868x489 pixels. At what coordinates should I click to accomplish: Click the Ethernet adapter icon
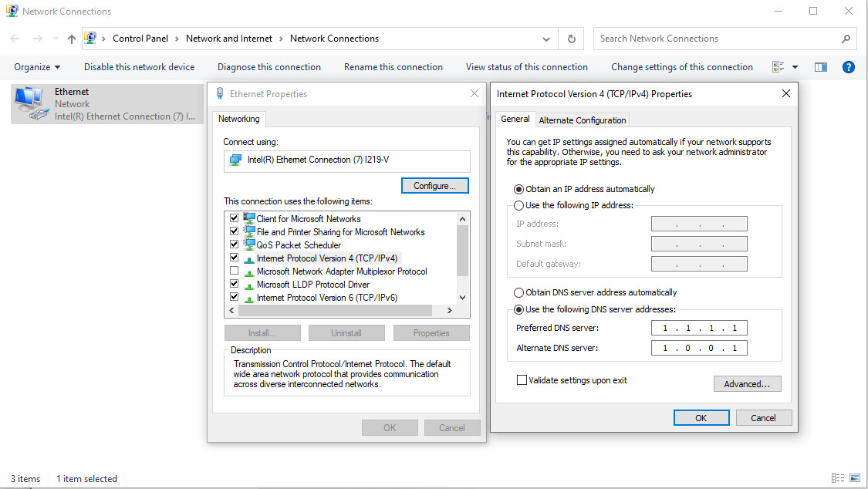tap(29, 103)
